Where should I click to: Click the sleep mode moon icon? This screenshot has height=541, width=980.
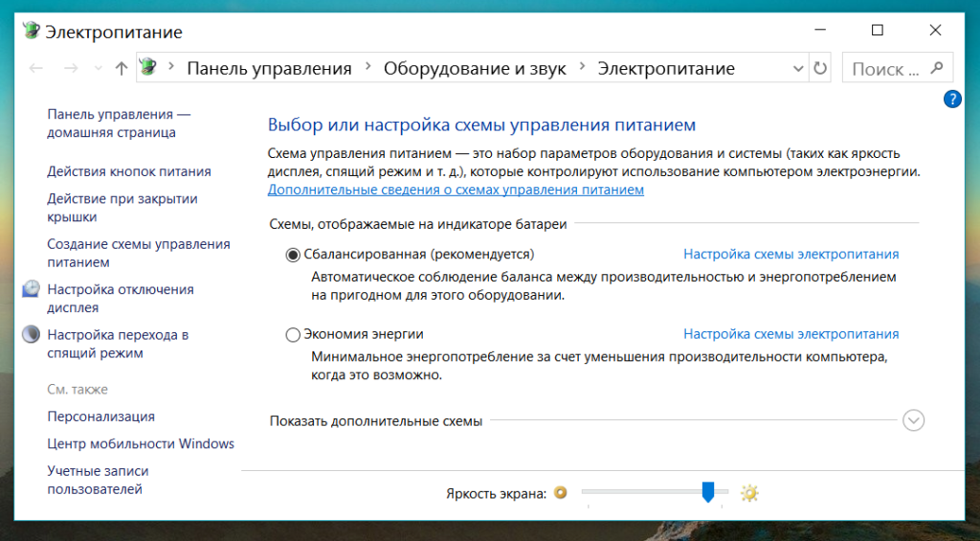31,334
